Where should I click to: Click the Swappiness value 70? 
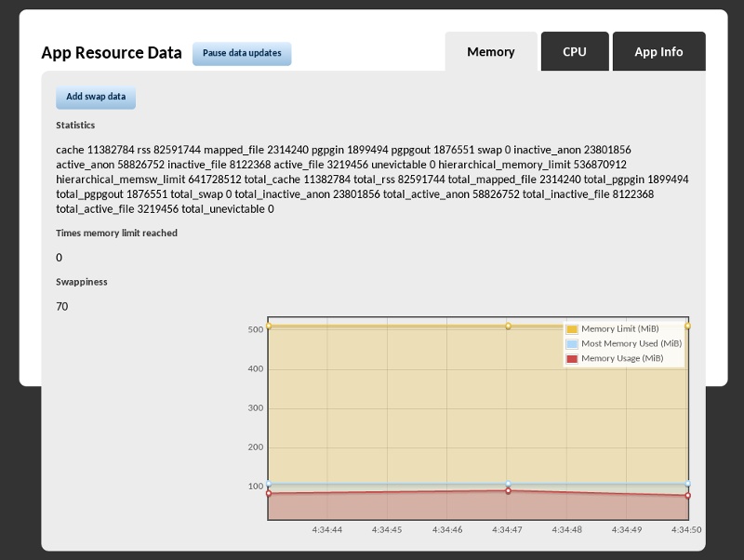click(x=61, y=306)
